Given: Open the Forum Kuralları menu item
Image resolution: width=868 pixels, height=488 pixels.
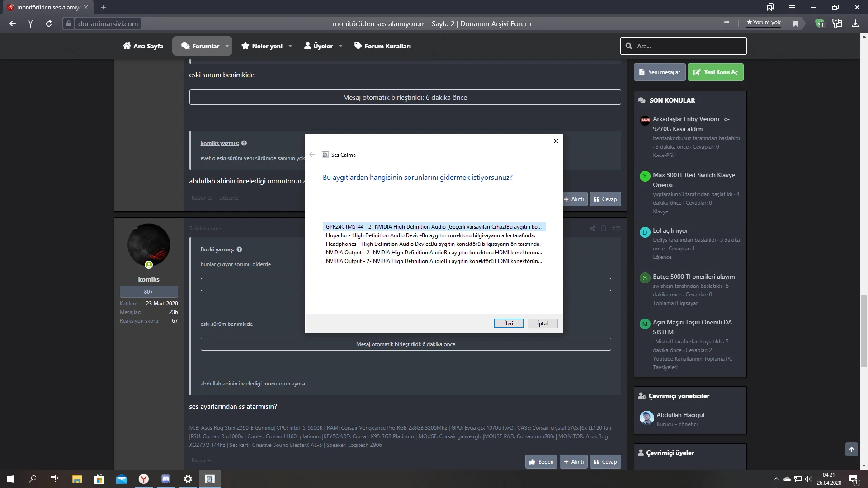Looking at the screenshot, I should [382, 46].
